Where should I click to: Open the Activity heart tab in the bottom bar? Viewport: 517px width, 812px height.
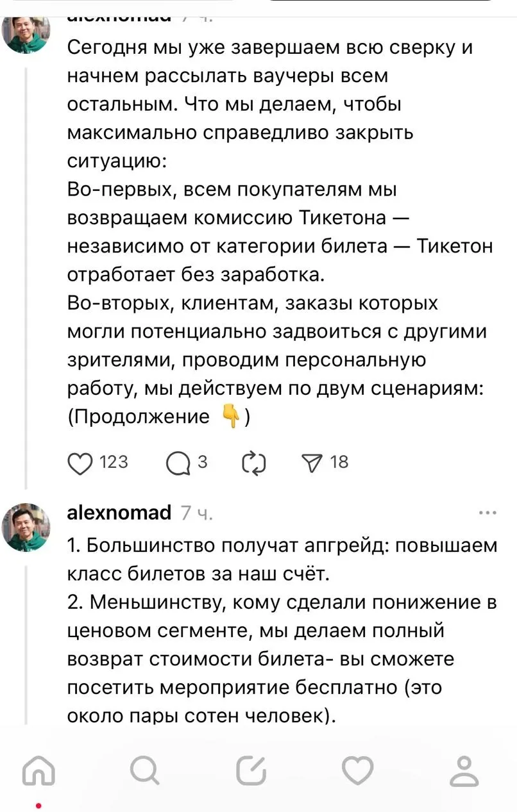point(357,772)
